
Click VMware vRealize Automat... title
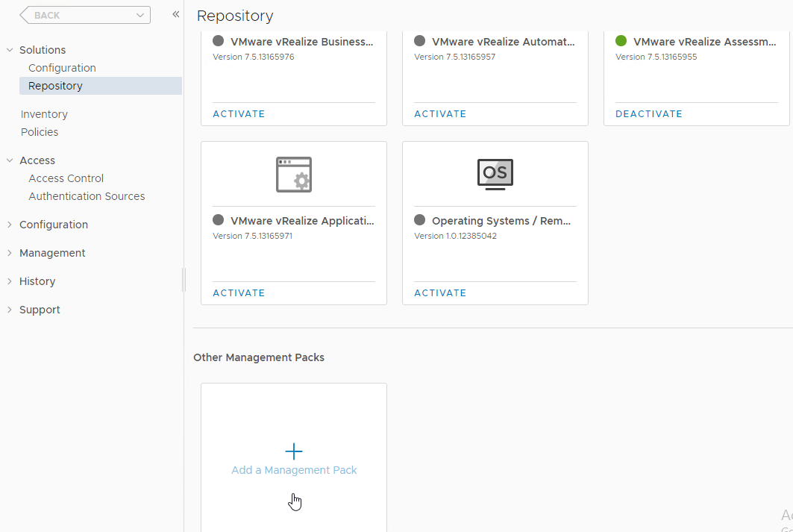[x=504, y=42]
